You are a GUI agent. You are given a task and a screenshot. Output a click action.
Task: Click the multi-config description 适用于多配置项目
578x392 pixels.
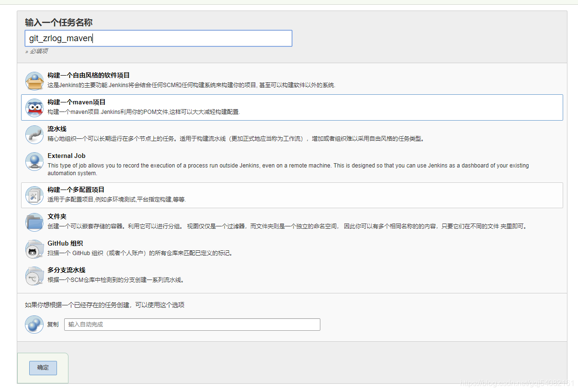tap(116, 200)
